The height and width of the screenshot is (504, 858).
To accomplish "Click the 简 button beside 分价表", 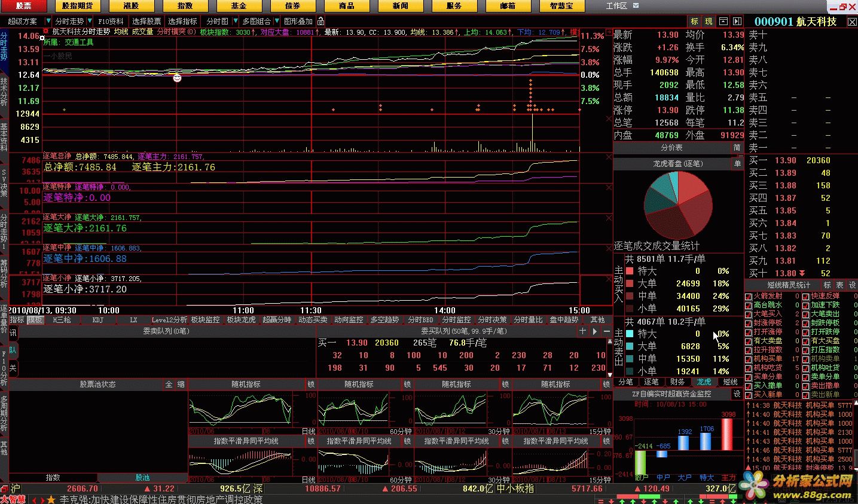I will pyautogui.click(x=737, y=147).
